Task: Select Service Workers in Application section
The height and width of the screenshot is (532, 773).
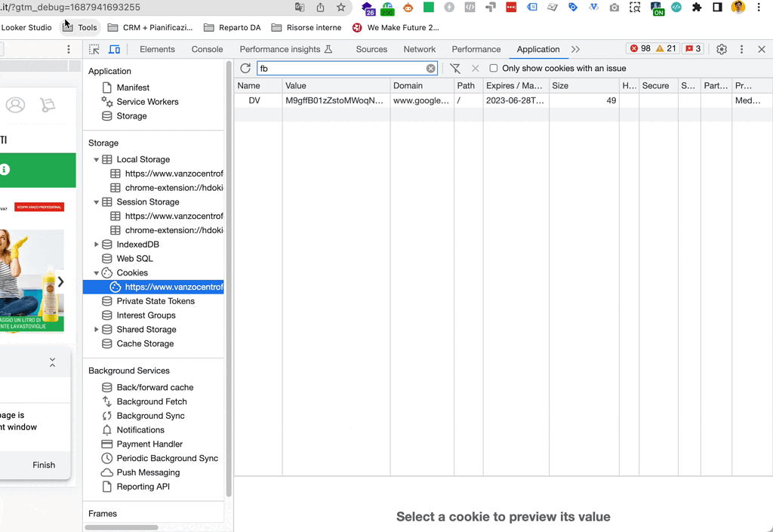Action: point(147,102)
